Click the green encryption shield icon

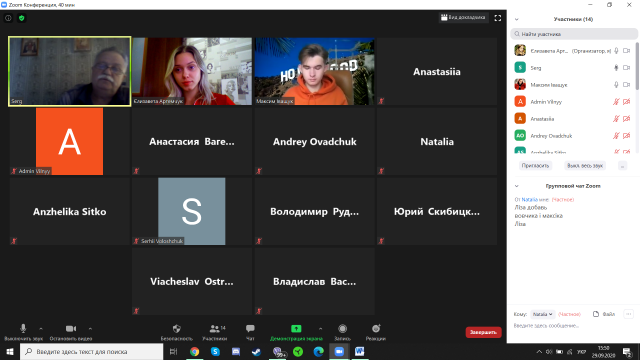[x=22, y=18]
